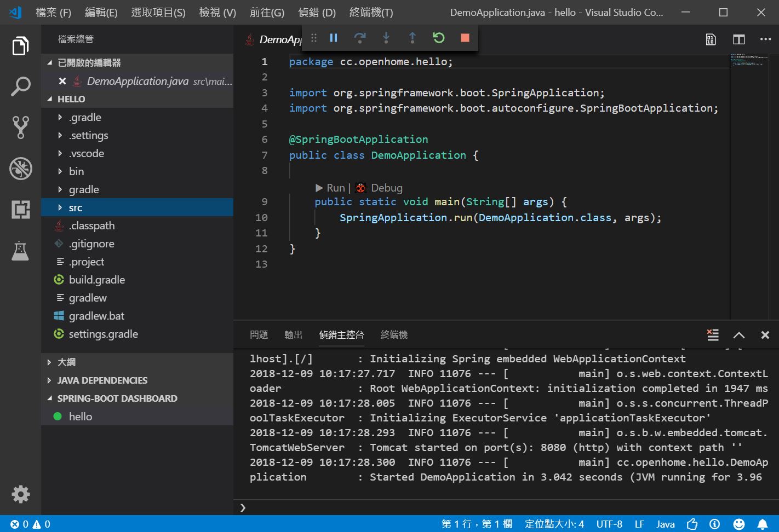The width and height of the screenshot is (779, 532).
Task: Open the 前往(G) menu
Action: (x=267, y=12)
